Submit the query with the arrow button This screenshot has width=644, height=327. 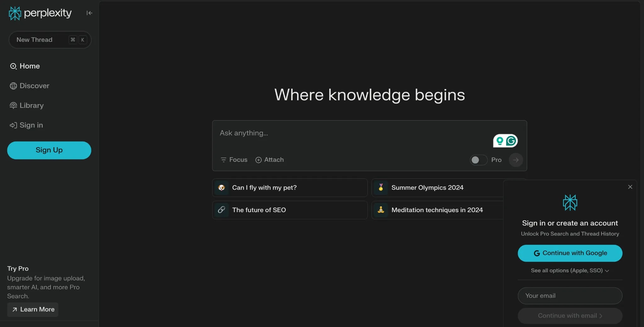coord(516,160)
